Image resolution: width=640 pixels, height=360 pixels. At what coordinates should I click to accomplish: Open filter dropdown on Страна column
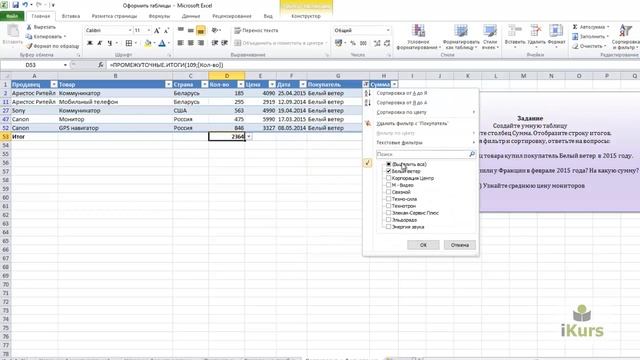point(204,84)
